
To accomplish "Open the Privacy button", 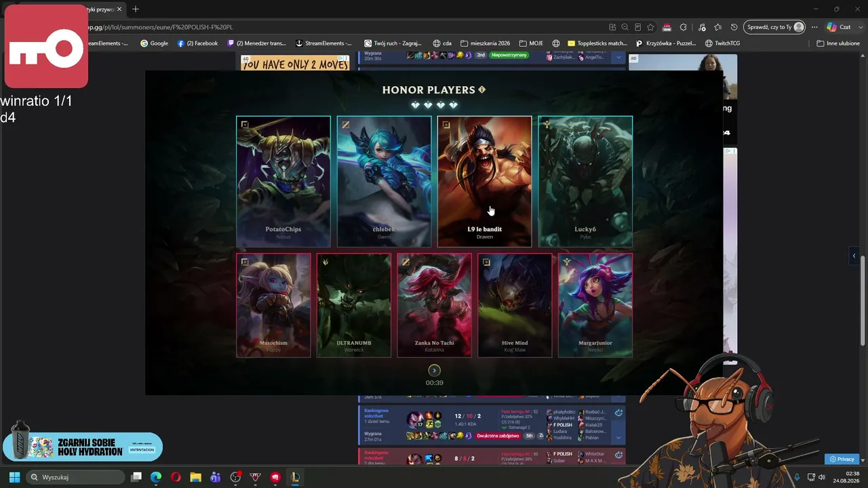I will (842, 459).
